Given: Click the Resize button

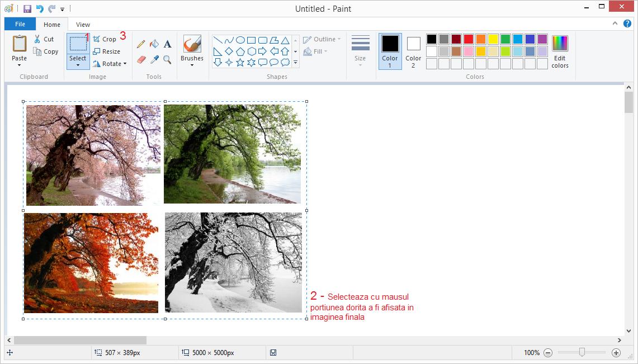Looking at the screenshot, I should (107, 51).
